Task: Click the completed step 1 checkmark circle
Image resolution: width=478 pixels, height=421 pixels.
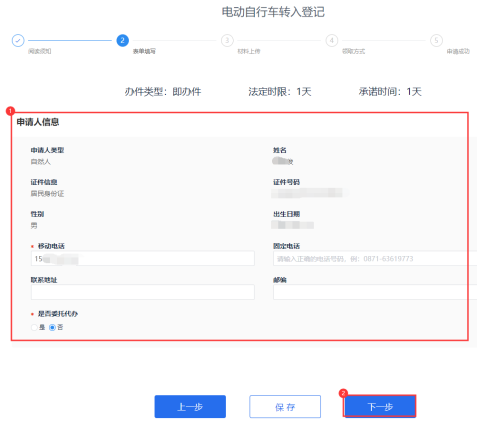Action: tap(18, 40)
